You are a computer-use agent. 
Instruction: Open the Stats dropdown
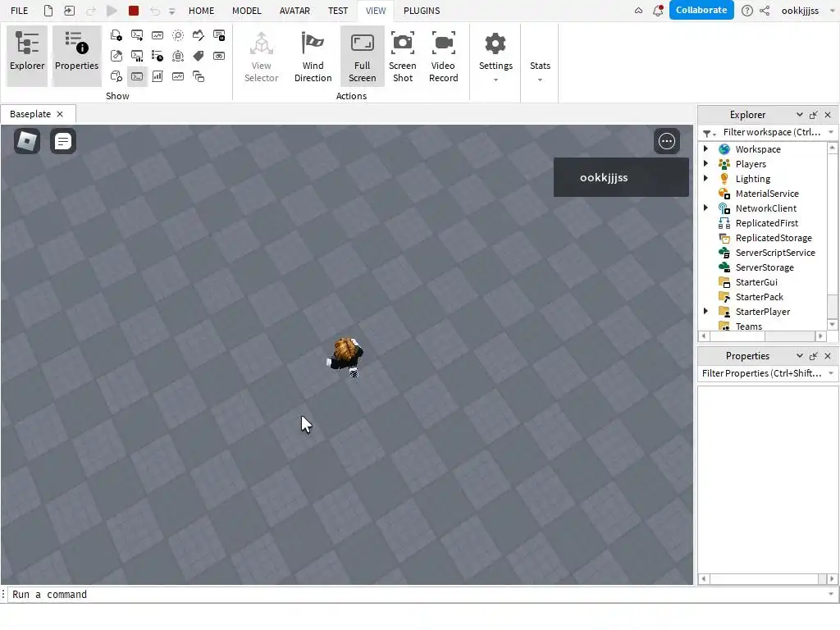540,70
